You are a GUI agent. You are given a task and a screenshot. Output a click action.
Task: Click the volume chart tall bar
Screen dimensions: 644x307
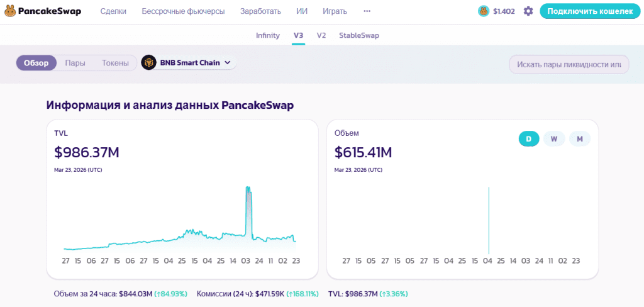pyautogui.click(x=489, y=220)
